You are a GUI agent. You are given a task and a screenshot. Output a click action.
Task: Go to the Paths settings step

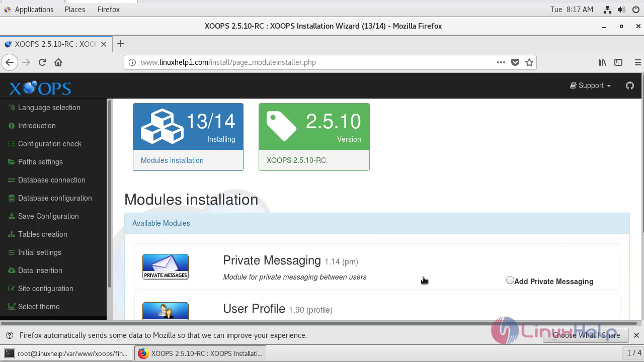tap(40, 162)
